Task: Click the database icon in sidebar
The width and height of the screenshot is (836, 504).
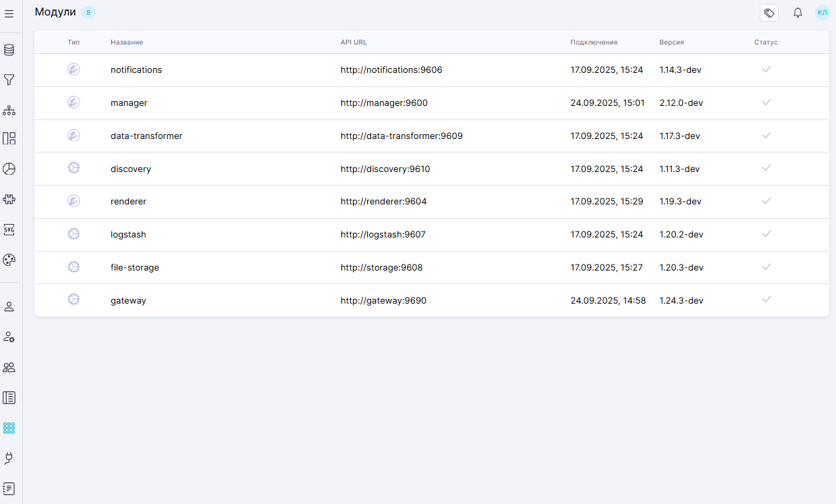Action: coord(9,50)
